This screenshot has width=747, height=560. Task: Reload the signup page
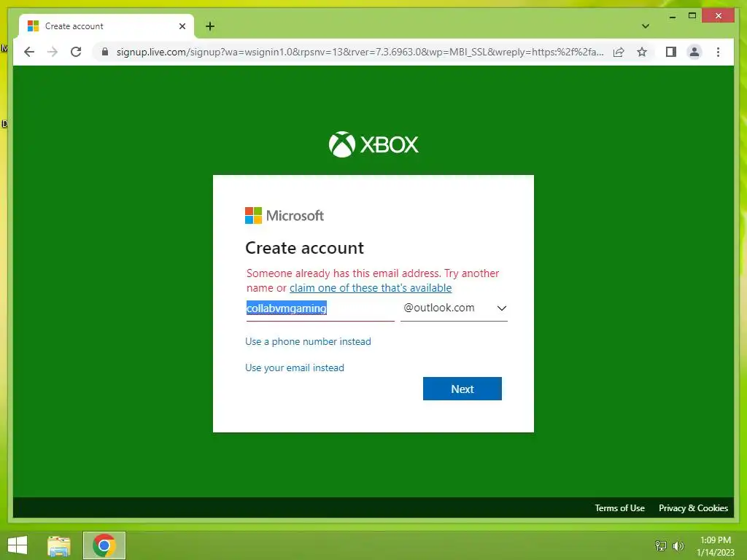click(76, 52)
